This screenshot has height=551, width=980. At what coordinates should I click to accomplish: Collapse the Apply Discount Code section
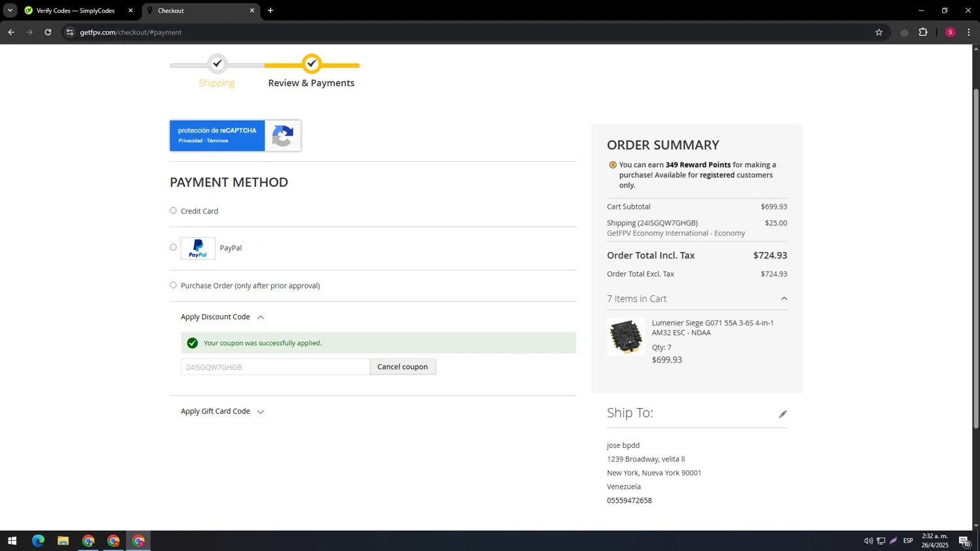pyautogui.click(x=222, y=317)
